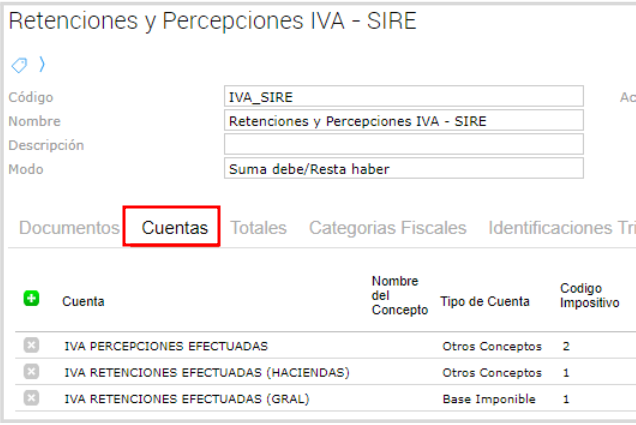Go to the Categorias Fiscales tab
636x425 pixels.
(x=387, y=228)
